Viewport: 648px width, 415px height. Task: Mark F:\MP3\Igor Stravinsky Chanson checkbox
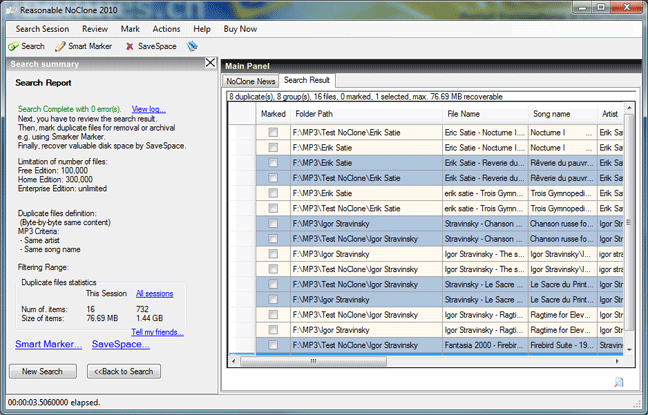point(273,224)
